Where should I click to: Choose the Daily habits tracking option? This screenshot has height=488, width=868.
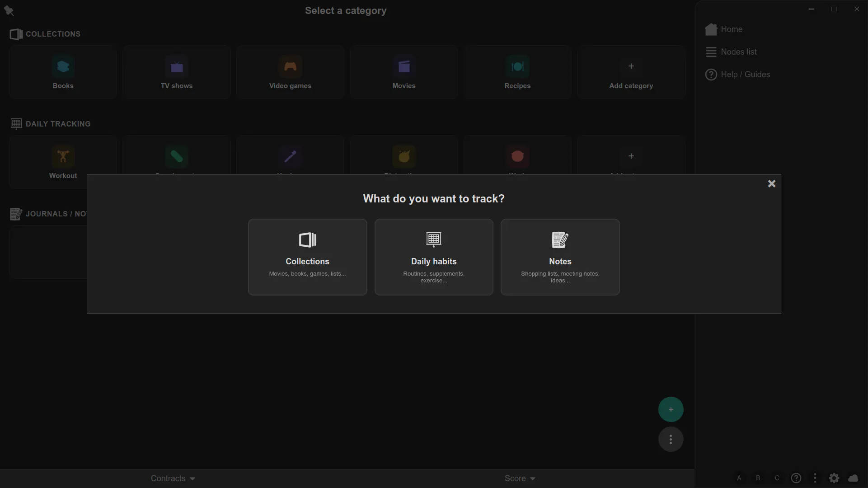point(434,257)
